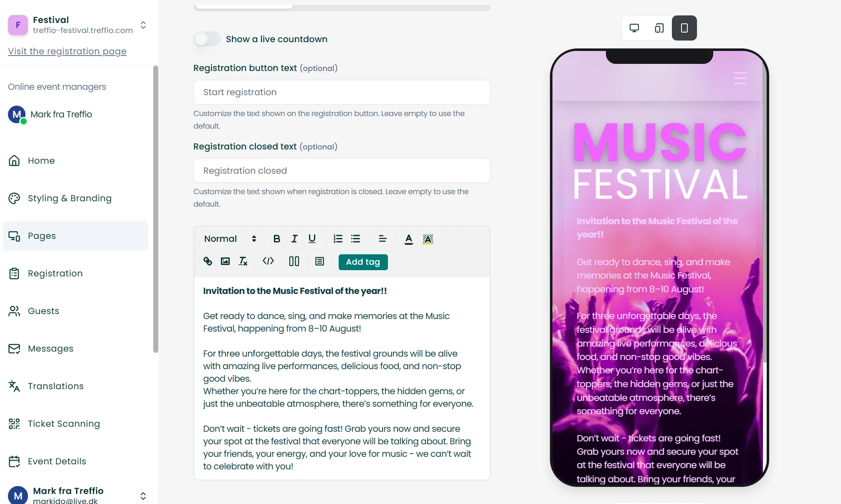Switch the preview to tablet view
841x504 pixels.
tap(659, 28)
